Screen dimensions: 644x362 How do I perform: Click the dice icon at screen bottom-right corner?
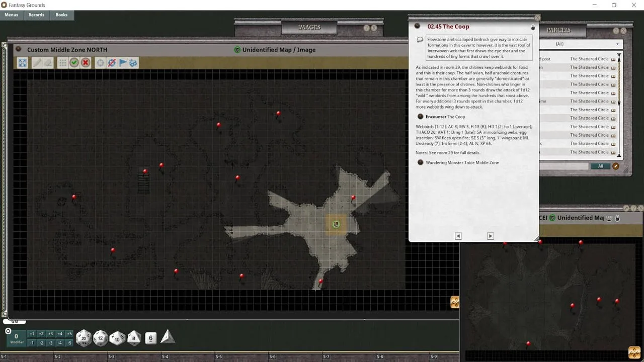634,352
